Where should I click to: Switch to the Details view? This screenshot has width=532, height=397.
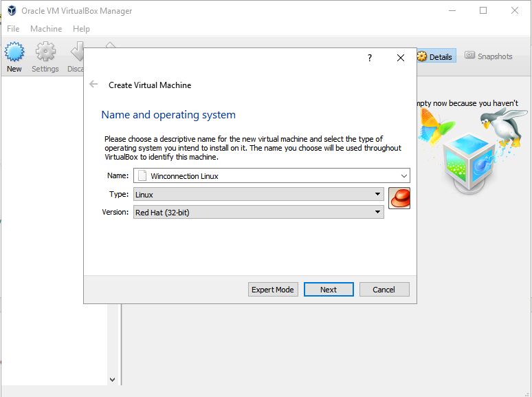click(436, 56)
